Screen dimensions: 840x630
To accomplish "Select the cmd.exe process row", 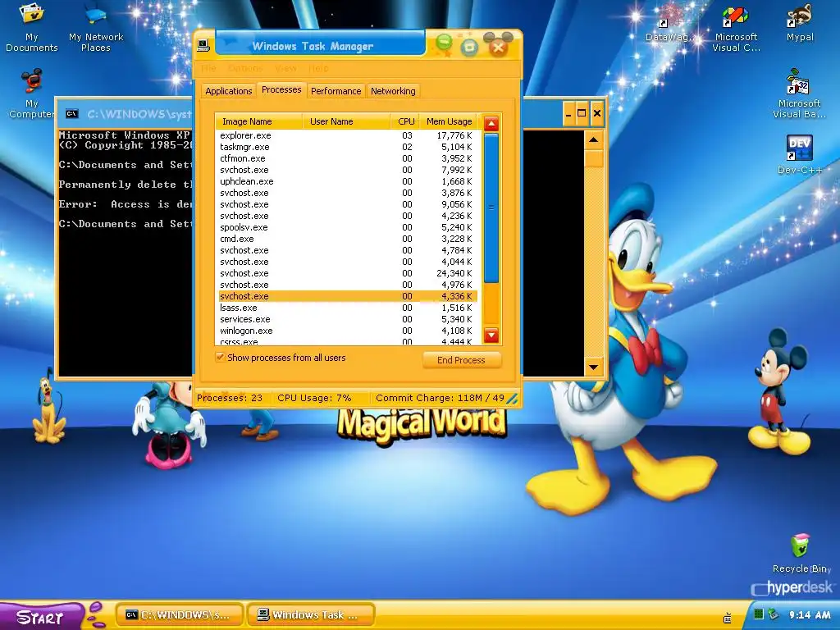I will (347, 239).
